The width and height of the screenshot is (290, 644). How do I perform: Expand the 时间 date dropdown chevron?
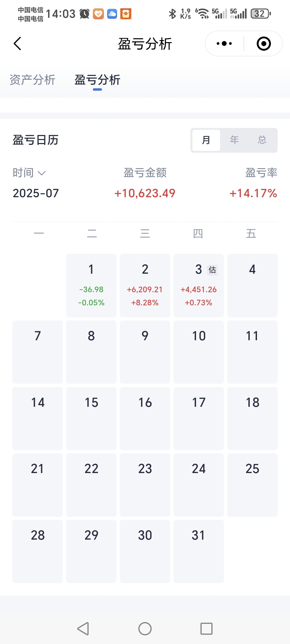pos(42,173)
